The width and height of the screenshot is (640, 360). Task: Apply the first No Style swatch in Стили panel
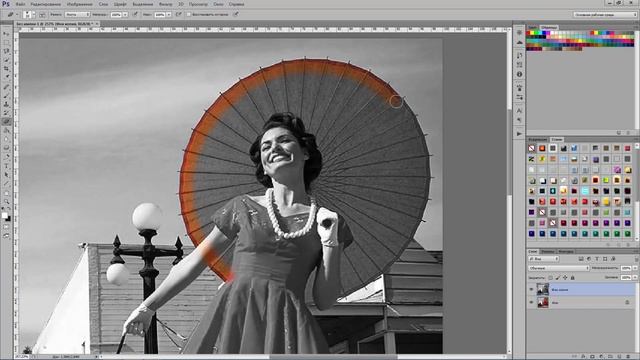[x=531, y=148]
